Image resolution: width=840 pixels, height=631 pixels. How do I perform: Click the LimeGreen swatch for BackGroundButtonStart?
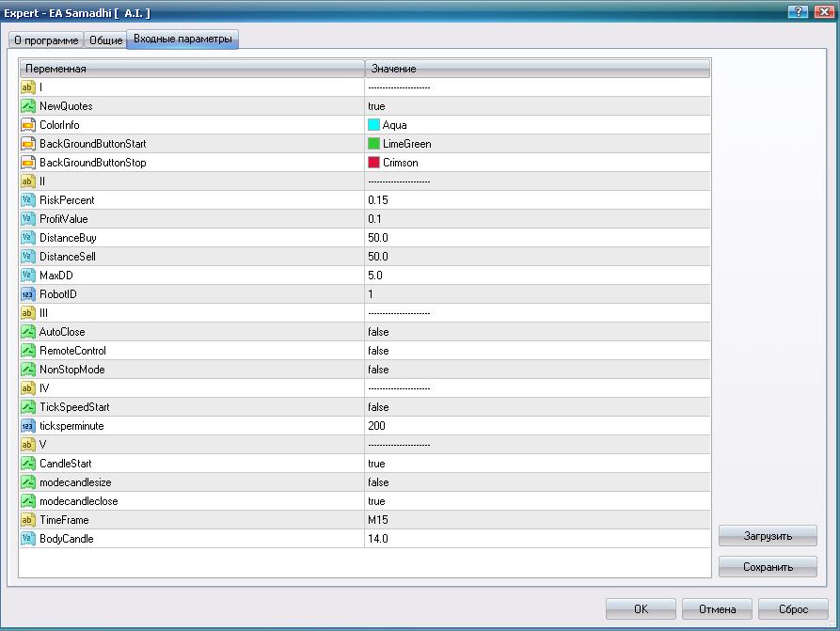[374, 144]
